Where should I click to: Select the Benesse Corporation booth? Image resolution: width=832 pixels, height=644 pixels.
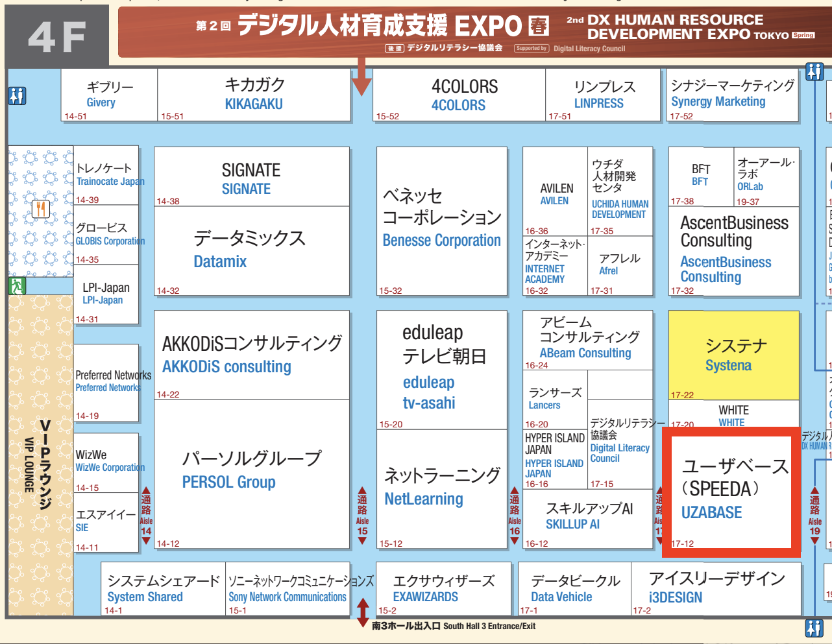click(442, 222)
